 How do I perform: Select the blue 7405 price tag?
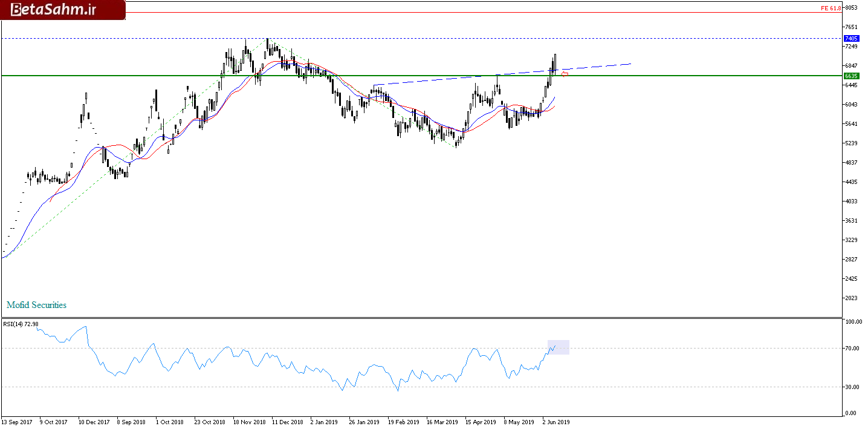tap(852, 38)
